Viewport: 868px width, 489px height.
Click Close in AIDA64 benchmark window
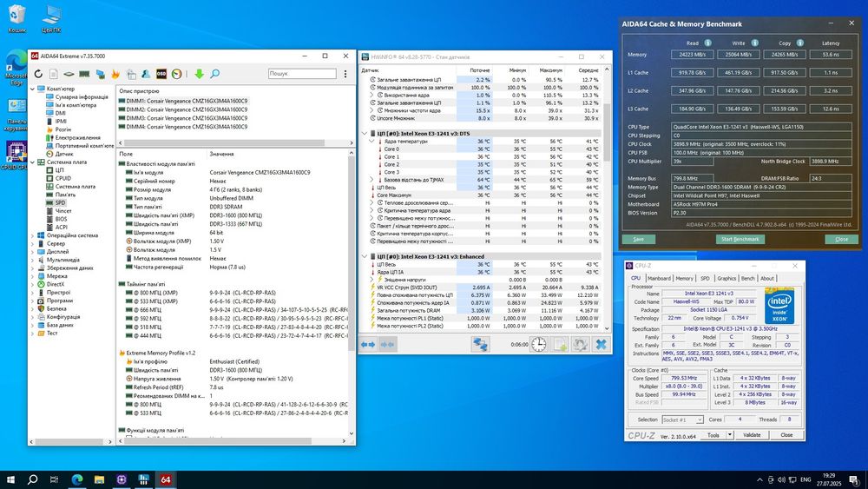841,239
